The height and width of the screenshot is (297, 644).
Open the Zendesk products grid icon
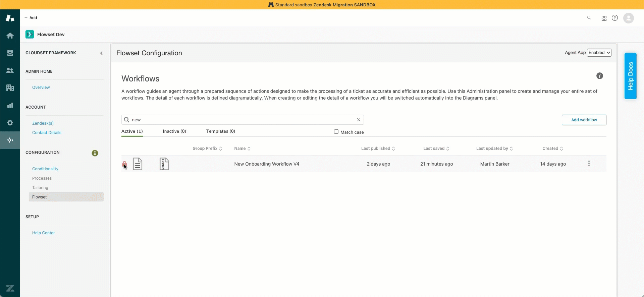point(604,18)
